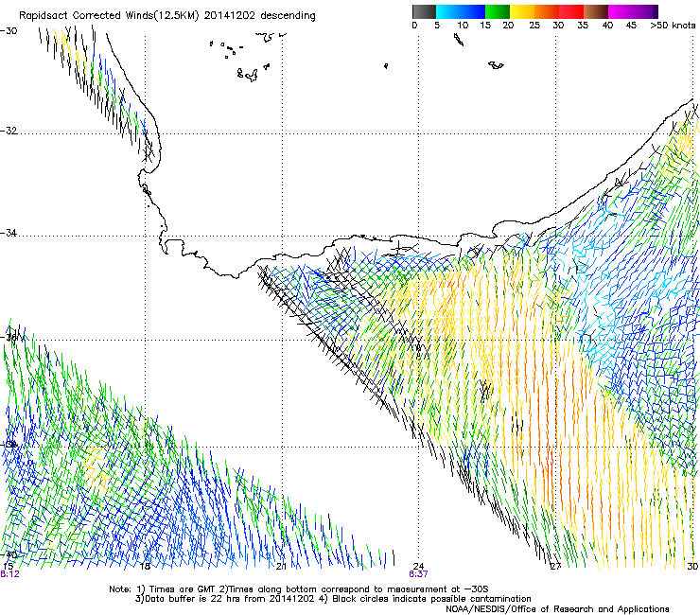Screen dimensions: 700x615
Task: Click the gray 0–5 knots legend swatch
Action: [x=424, y=11]
